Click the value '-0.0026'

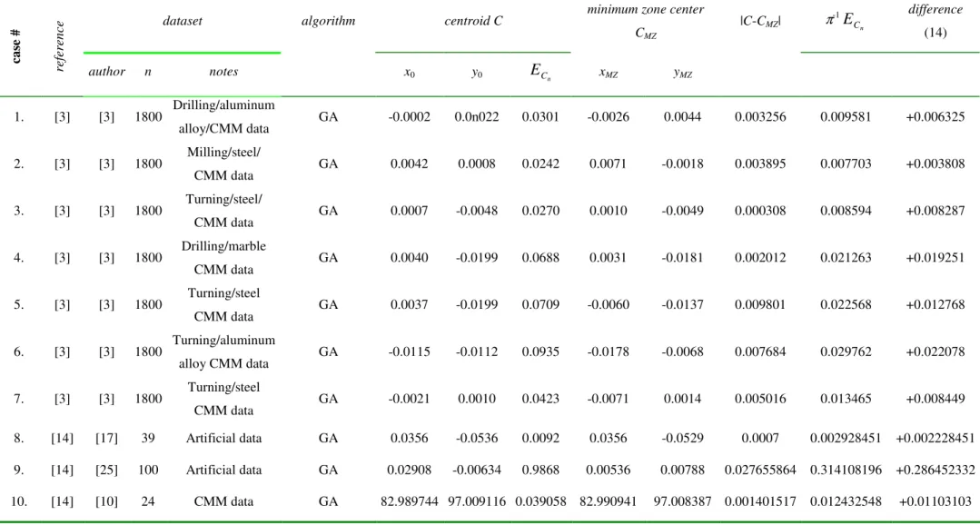(x=608, y=117)
